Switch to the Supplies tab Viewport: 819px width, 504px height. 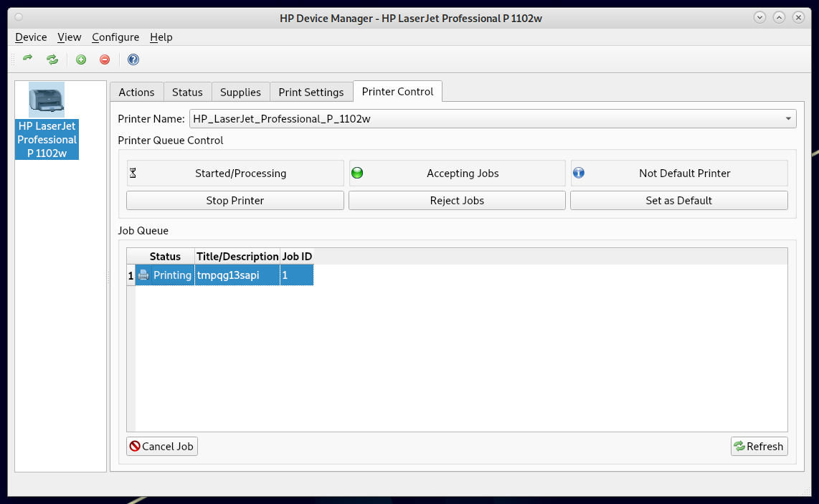(240, 92)
